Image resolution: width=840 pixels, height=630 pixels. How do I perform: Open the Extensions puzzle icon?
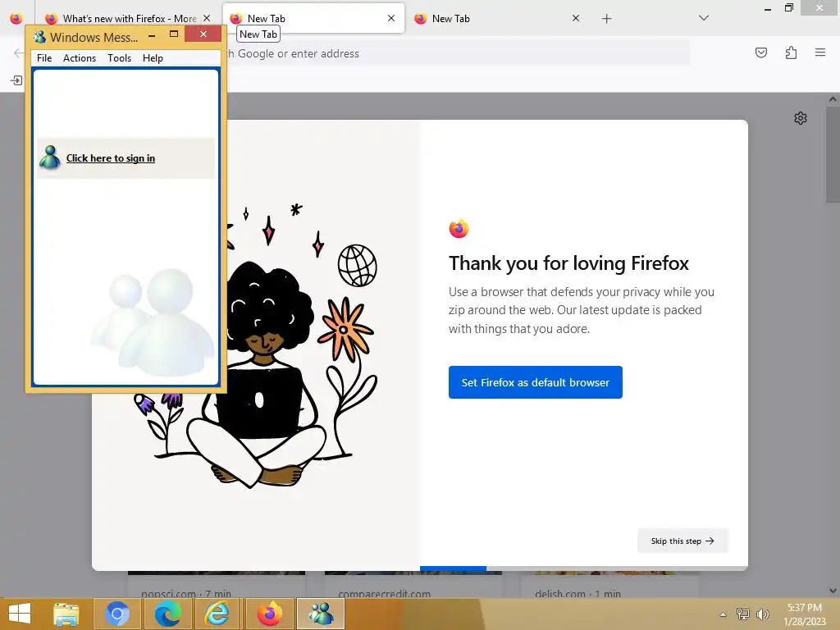791,52
